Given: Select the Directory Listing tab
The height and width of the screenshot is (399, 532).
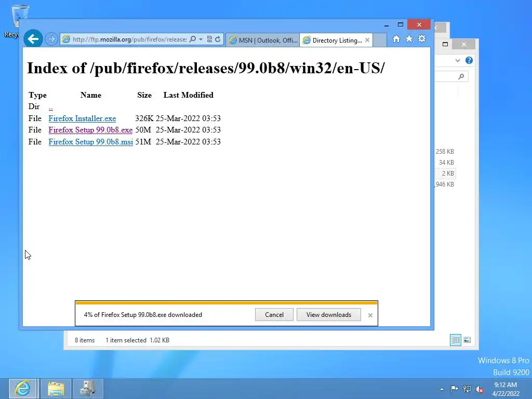Looking at the screenshot, I should click(x=332, y=41).
